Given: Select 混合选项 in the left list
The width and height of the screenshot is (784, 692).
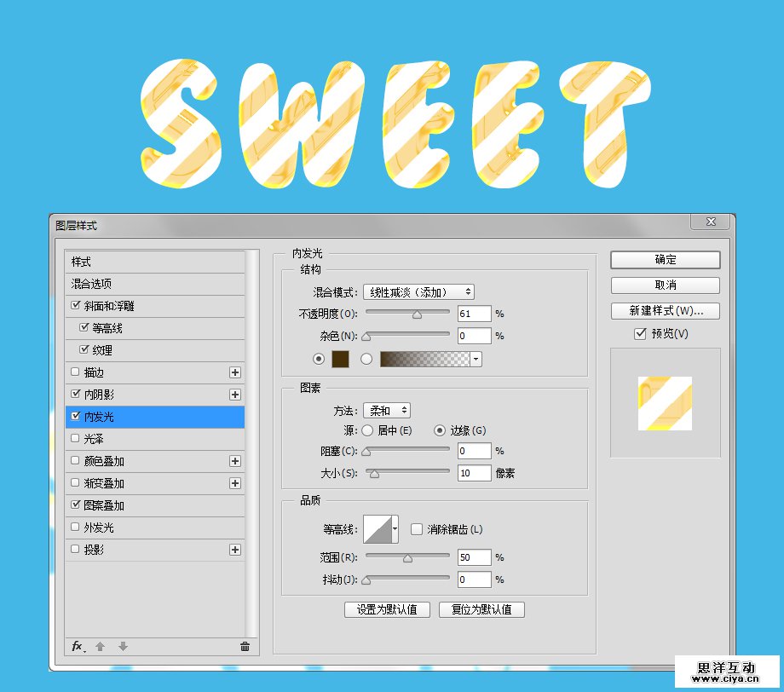Looking at the screenshot, I should pyautogui.click(x=155, y=284).
